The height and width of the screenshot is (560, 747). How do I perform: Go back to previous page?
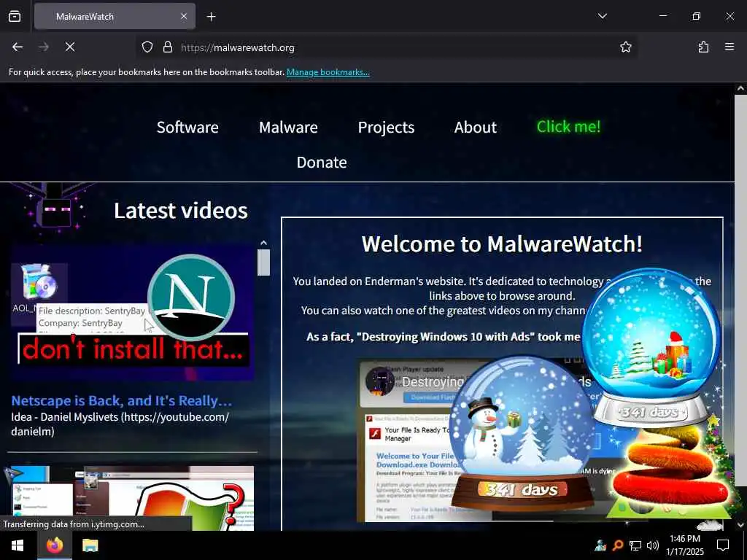point(18,47)
